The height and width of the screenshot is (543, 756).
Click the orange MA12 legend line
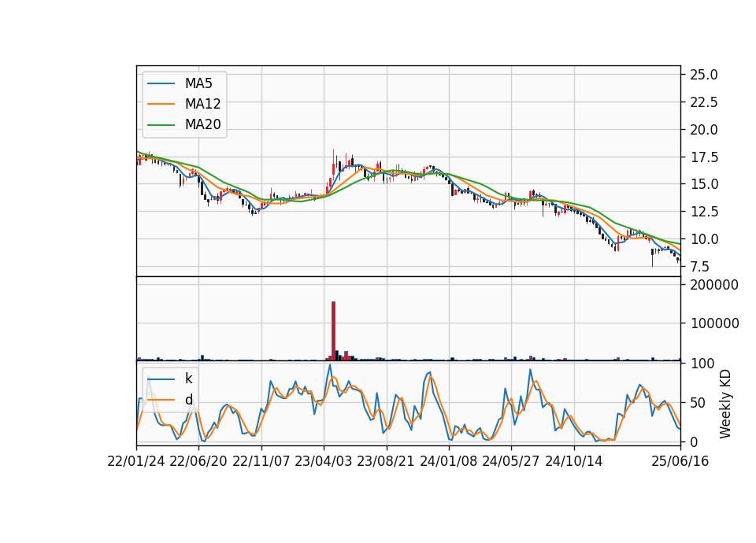tap(161, 104)
